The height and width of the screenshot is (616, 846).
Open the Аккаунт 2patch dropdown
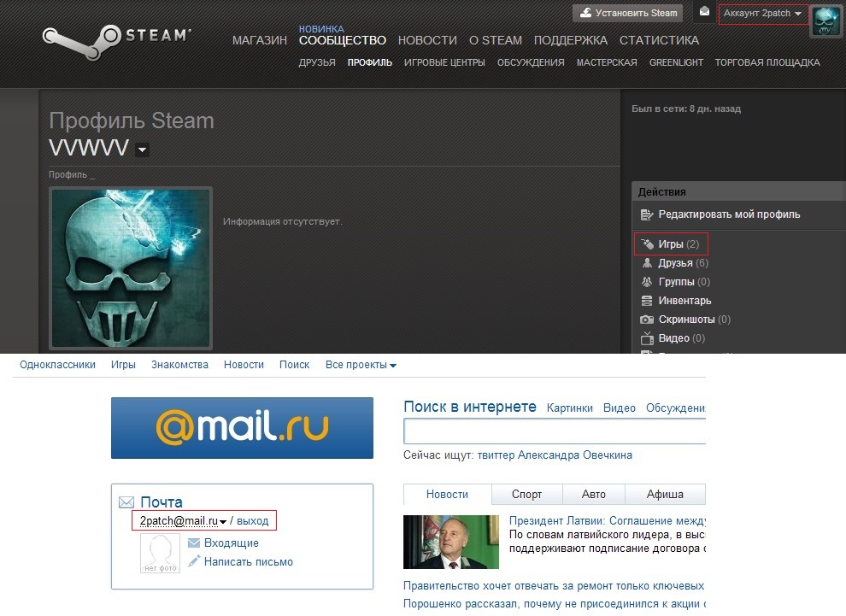tap(763, 14)
